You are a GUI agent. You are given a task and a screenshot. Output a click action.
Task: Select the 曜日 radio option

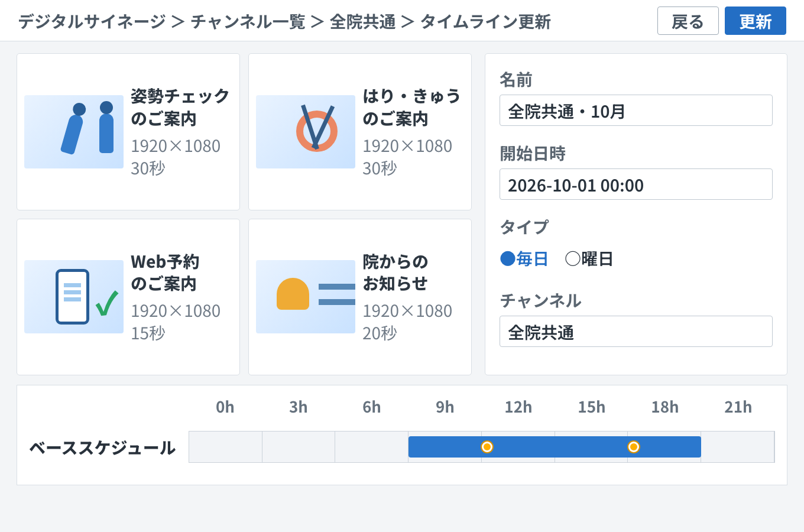[x=589, y=259]
